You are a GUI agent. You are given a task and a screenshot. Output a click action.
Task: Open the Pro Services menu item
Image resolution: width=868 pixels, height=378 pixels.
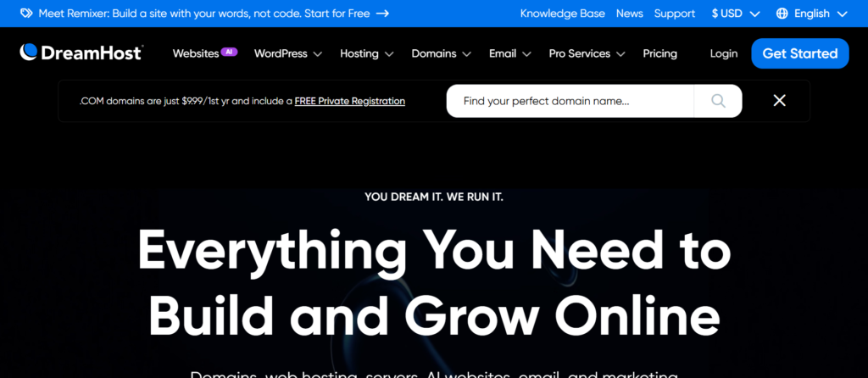[580, 53]
